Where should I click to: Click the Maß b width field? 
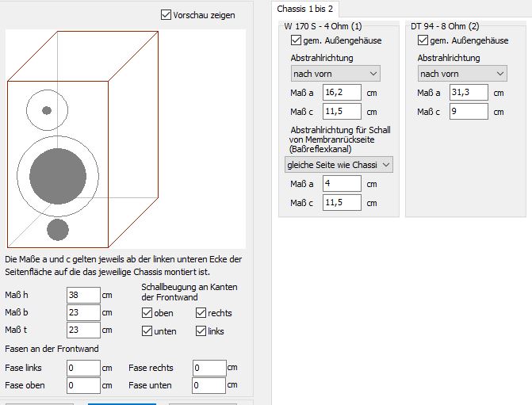[83, 313]
